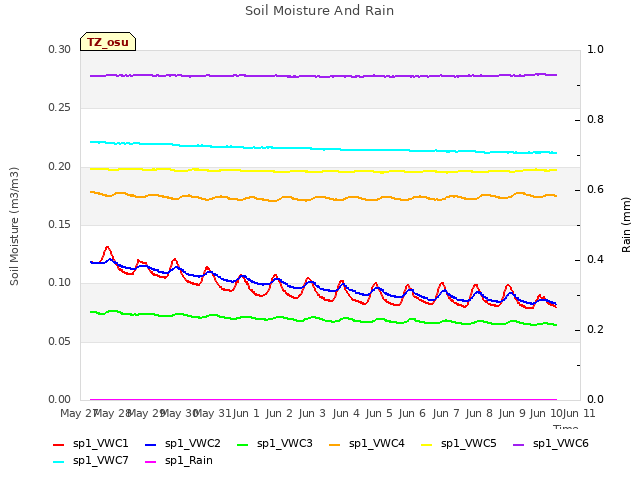Screen dimensions: 640x480
Task: Click the 0.6 right axis tick label
Action: click(595, 189)
